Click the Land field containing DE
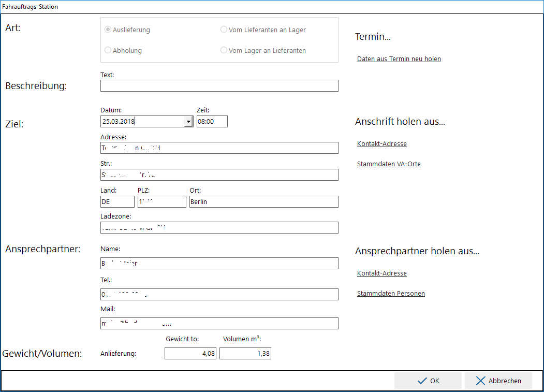This screenshot has height=392, width=544. tap(117, 202)
